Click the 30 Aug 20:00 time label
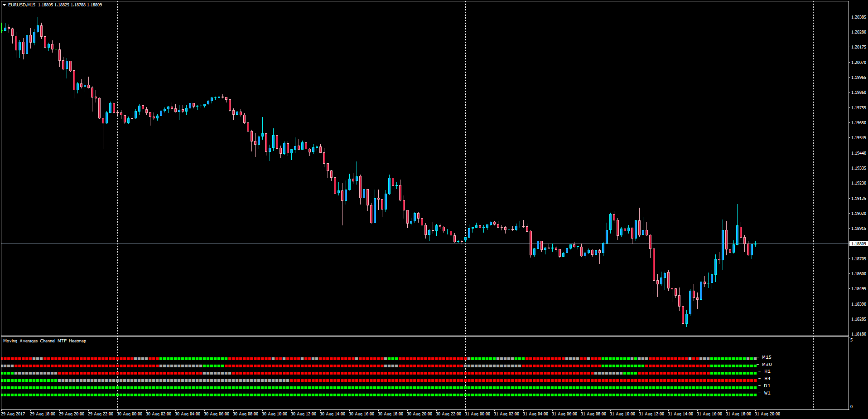This screenshot has height=419, width=868. [420, 414]
